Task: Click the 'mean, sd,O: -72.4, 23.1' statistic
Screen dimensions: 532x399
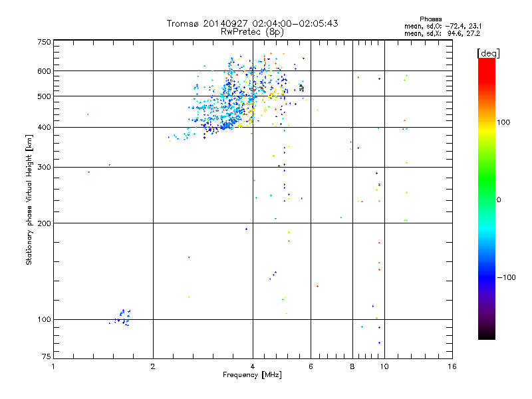Action: [443, 26]
